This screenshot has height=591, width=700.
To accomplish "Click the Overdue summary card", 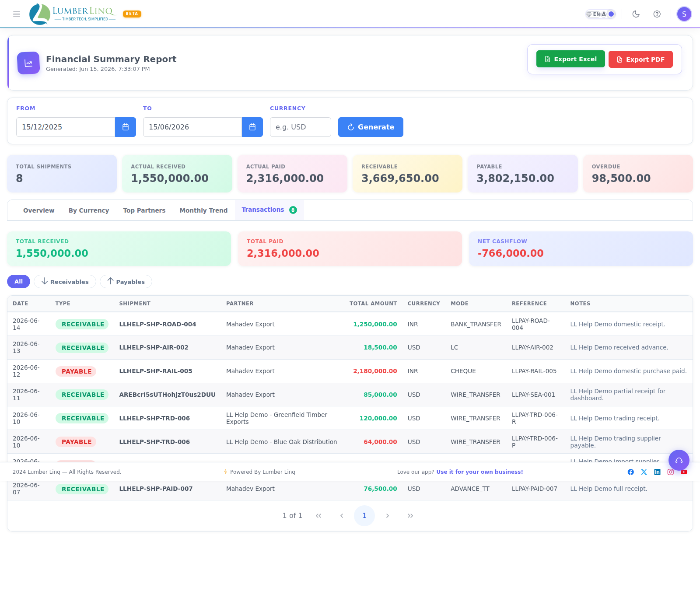I will click(638, 174).
